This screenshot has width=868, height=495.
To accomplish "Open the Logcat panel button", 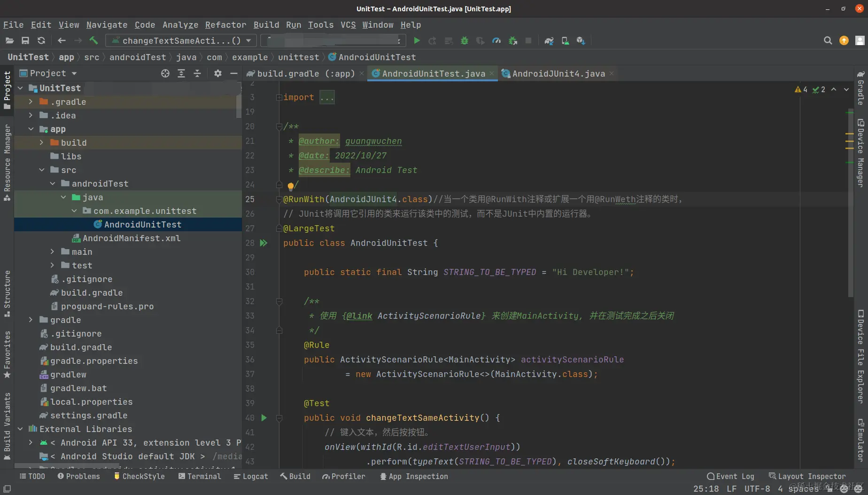I will click(251, 476).
